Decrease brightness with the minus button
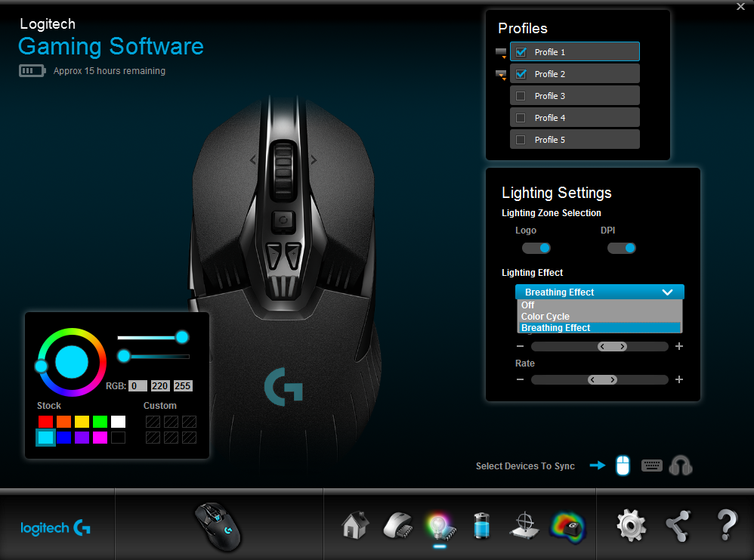This screenshot has height=560, width=754. coord(520,346)
